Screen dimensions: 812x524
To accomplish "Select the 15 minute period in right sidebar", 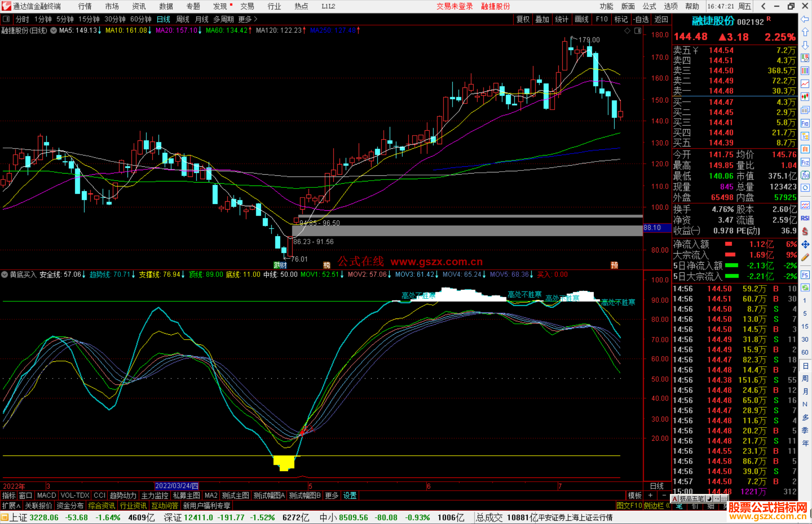I will 805,326.
